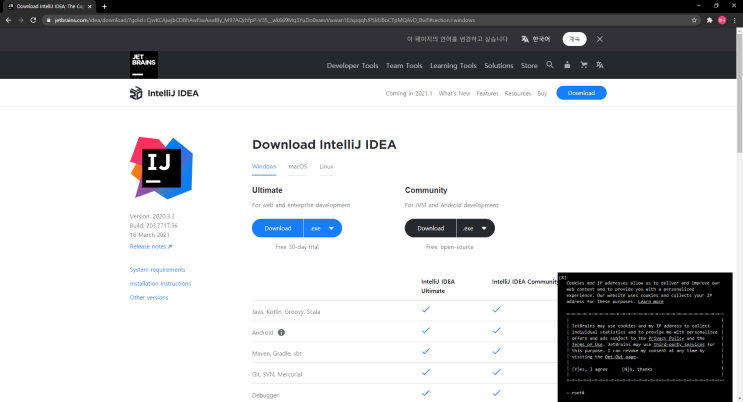Click the IntelliJ IDEA product name
This screenshot has width=743, height=402.
coord(173,93)
